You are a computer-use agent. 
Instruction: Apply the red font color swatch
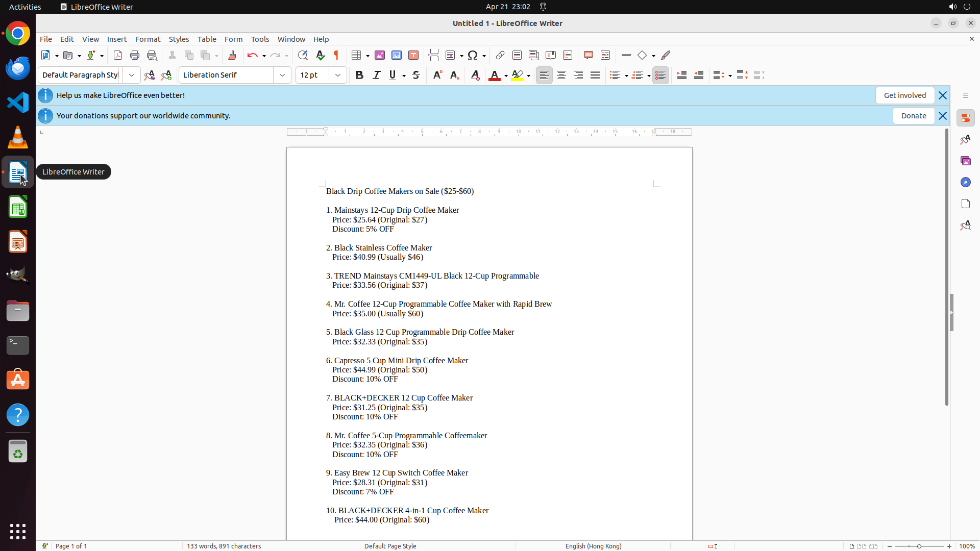point(494,76)
